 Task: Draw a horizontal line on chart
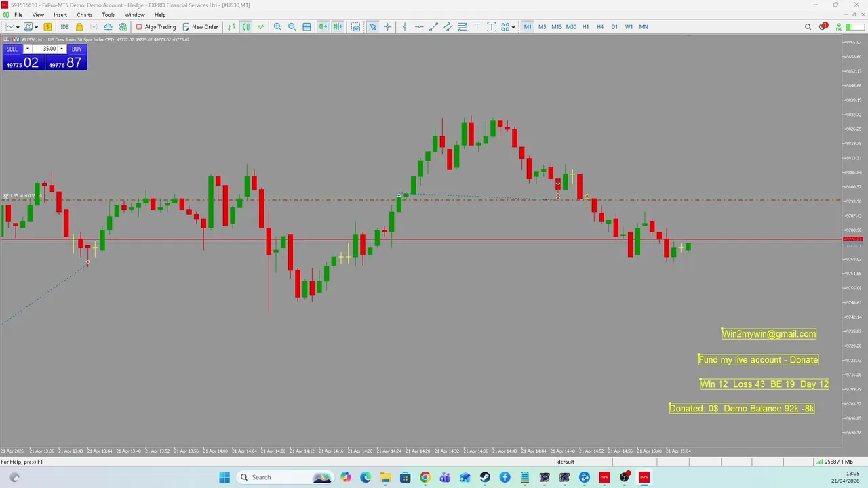(x=419, y=27)
